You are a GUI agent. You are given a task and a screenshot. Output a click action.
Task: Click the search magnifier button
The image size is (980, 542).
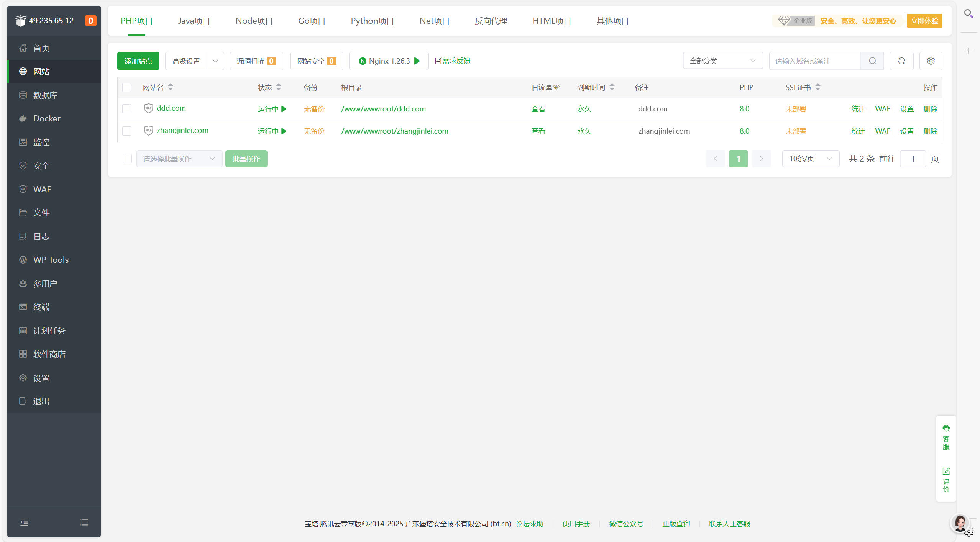click(872, 61)
